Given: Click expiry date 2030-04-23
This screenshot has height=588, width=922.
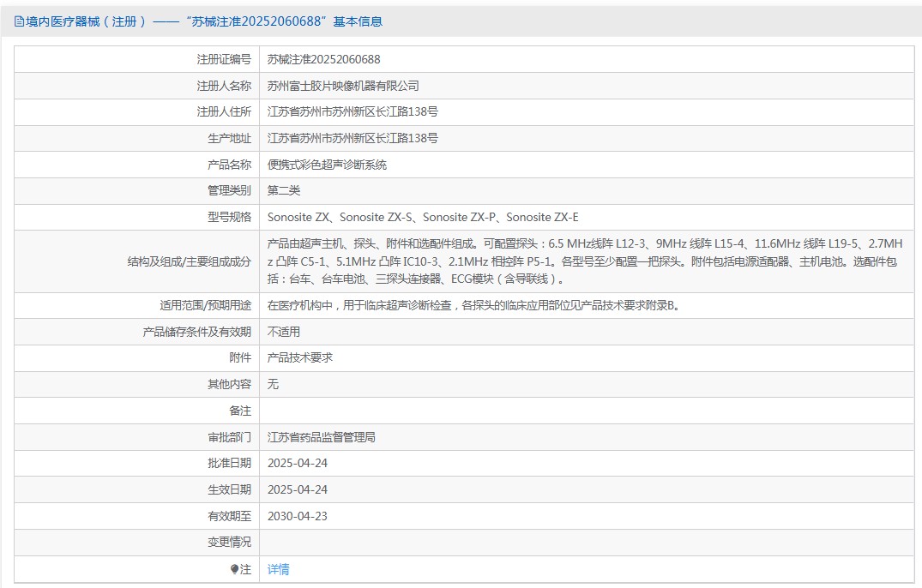Looking at the screenshot, I should click(x=298, y=516).
